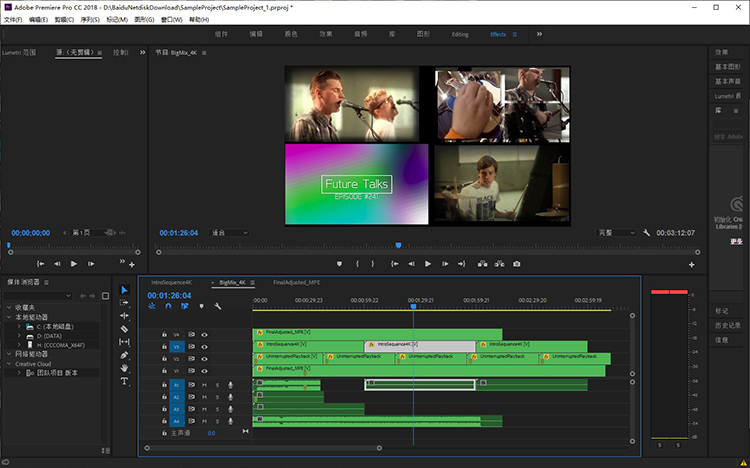Screen dimensions: 750x468
Task: Select the Hand tool
Action: (124, 368)
